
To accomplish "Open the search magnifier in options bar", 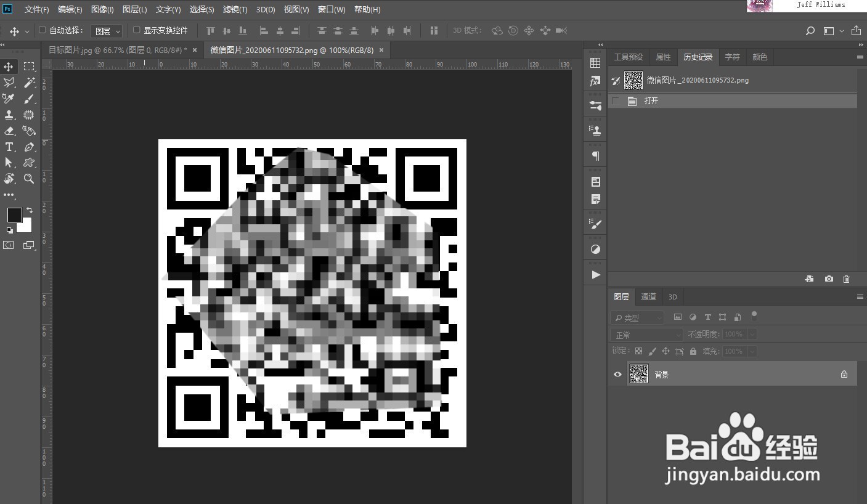I will (810, 31).
